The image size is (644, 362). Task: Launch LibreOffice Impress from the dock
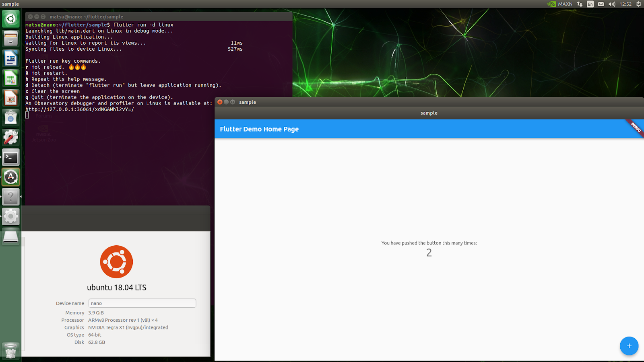tap(11, 98)
